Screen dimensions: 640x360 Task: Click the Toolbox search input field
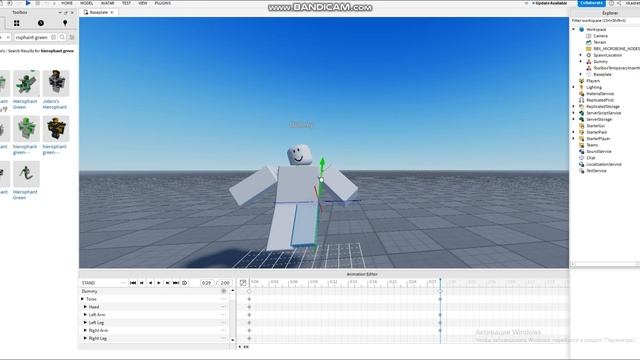[33, 37]
